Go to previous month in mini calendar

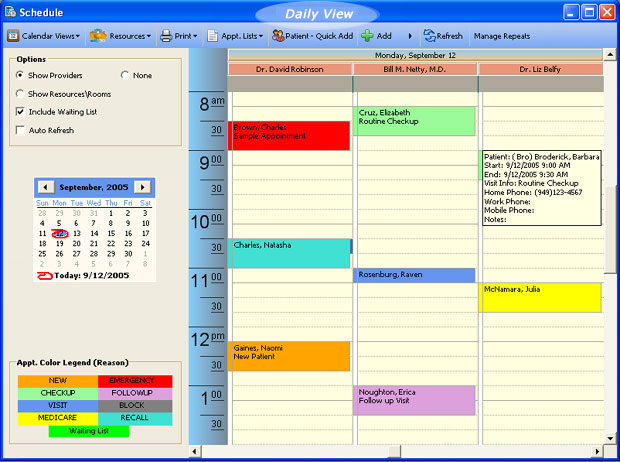pyautogui.click(x=45, y=187)
